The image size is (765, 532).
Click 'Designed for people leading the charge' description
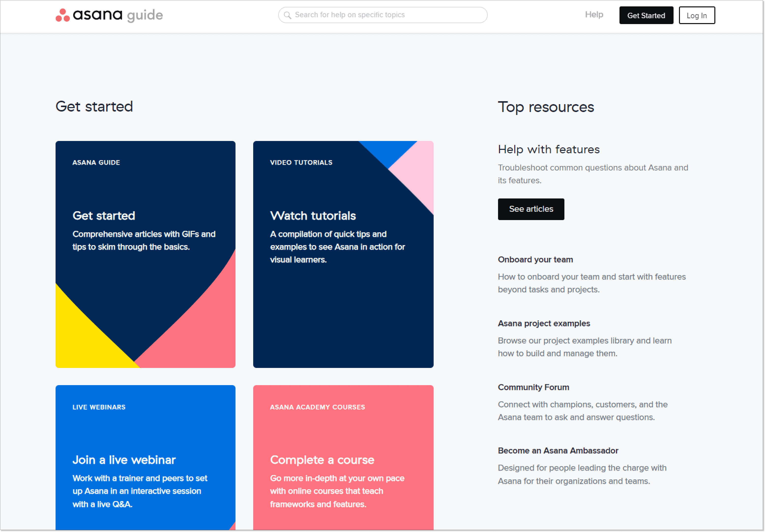(582, 475)
